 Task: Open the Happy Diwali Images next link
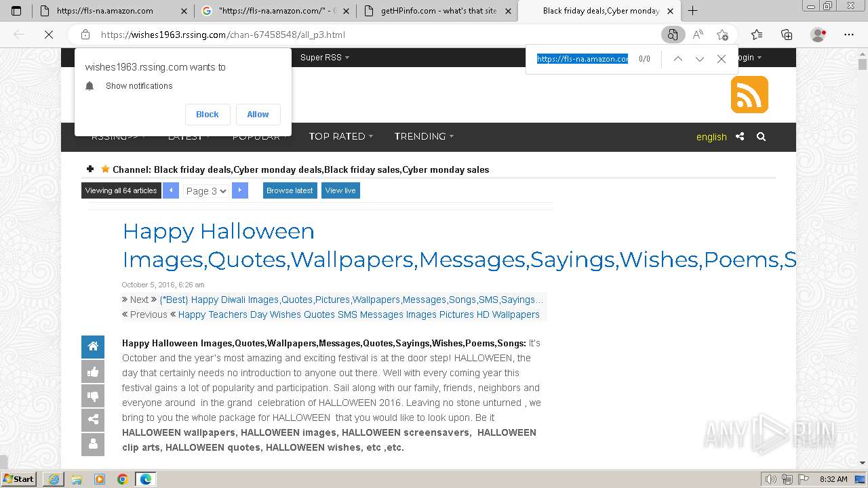click(x=351, y=300)
